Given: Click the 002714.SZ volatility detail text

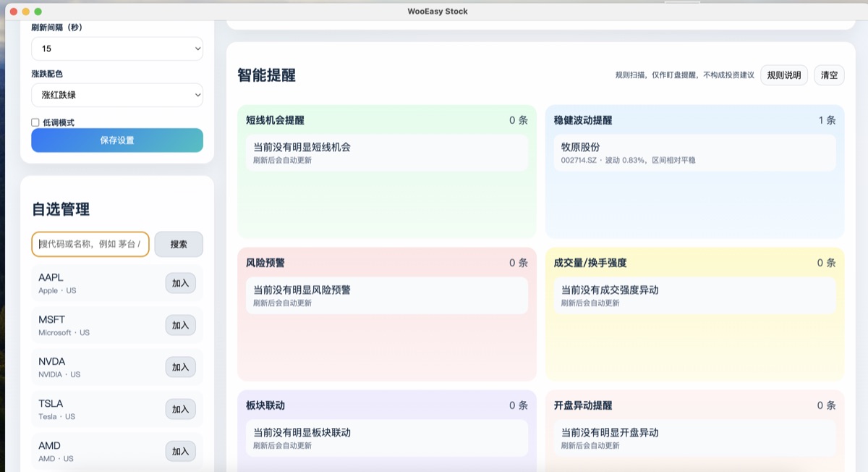Looking at the screenshot, I should [x=628, y=160].
